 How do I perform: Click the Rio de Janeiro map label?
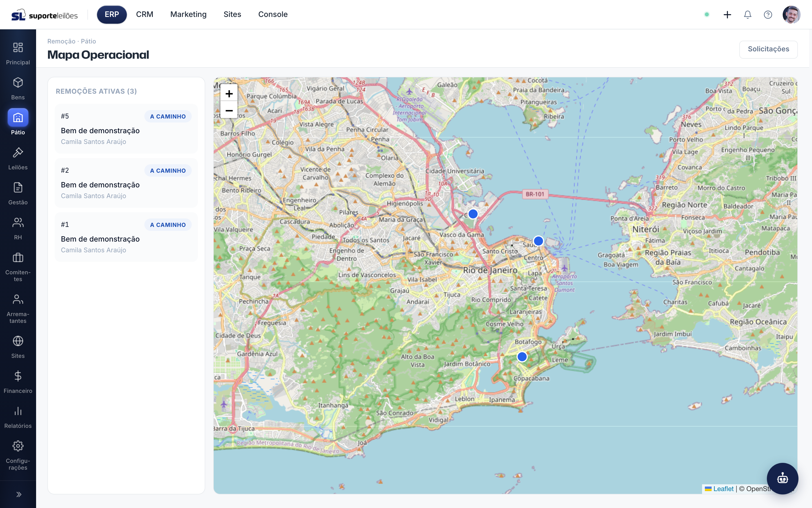490,270
